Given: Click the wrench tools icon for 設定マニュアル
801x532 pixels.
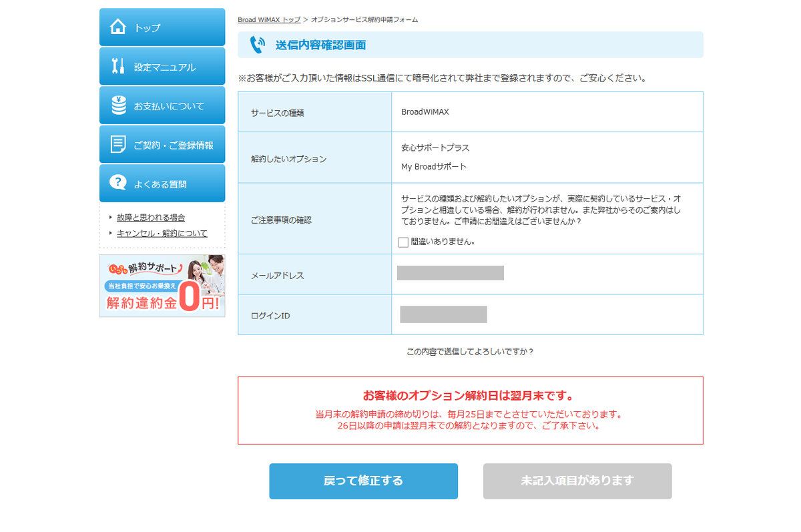Looking at the screenshot, I should point(117,67).
